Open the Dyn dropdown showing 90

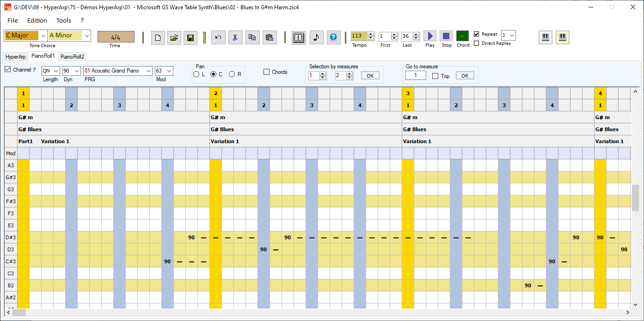pos(77,71)
